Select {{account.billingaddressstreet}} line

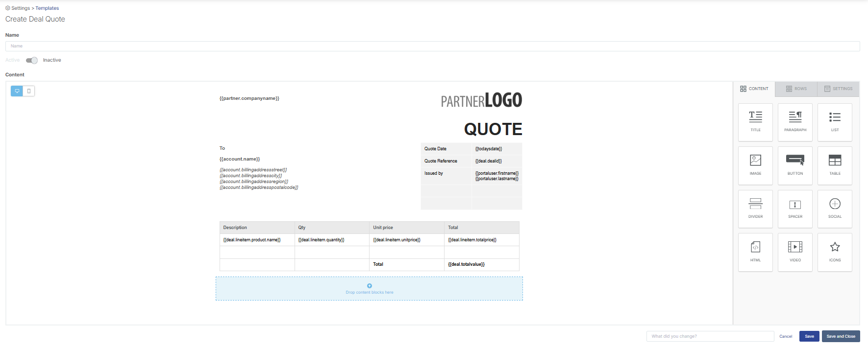(253, 170)
